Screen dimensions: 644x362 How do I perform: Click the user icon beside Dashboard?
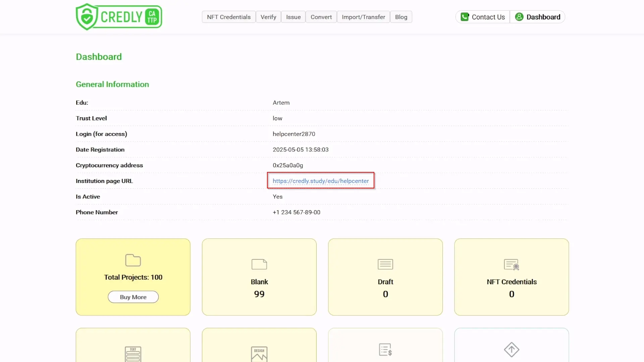pos(519,17)
